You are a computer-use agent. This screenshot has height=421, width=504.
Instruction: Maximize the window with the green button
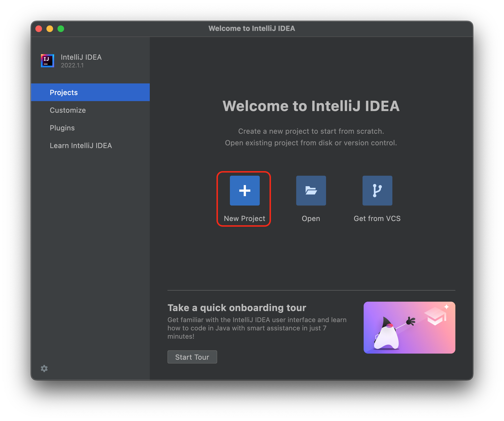pos(61,29)
